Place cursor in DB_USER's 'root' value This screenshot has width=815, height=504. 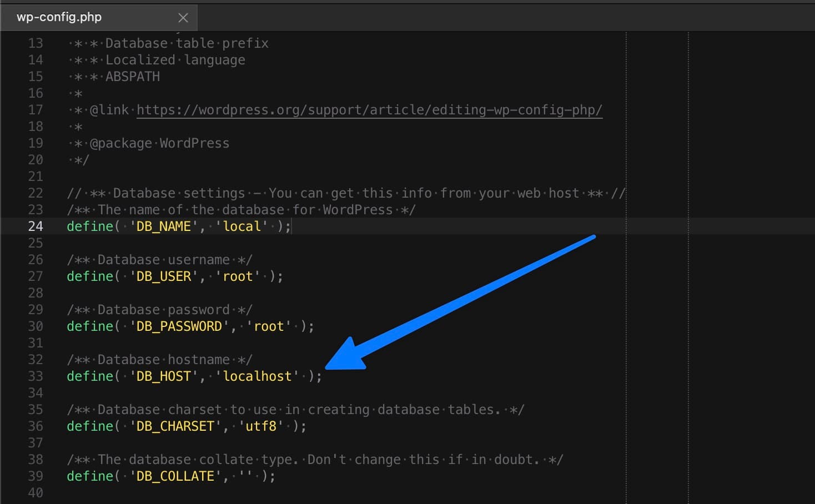pyautogui.click(x=238, y=276)
